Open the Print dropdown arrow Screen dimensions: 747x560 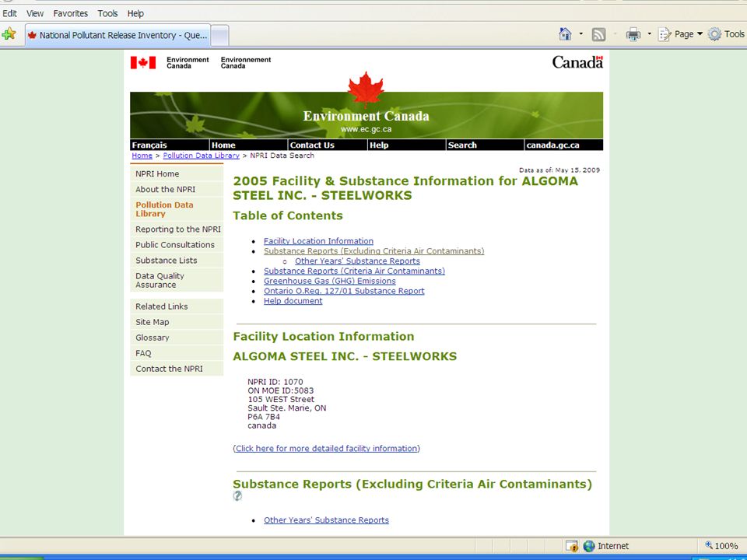tap(649, 33)
